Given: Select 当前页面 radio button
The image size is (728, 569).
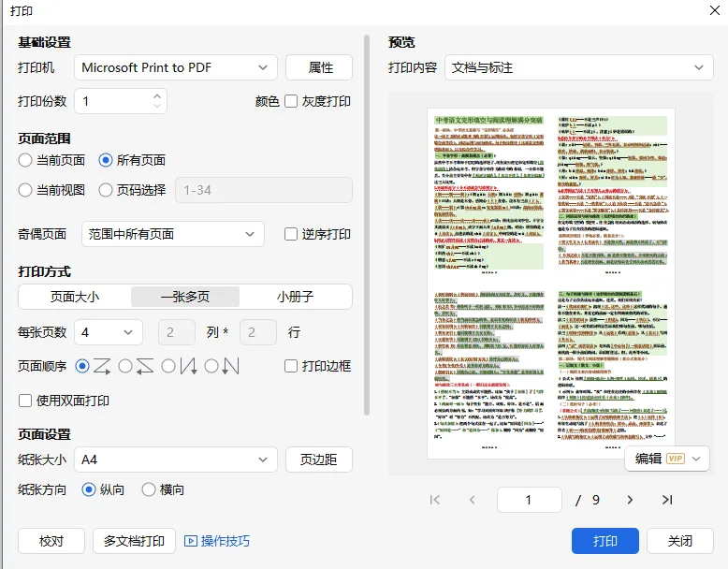Looking at the screenshot, I should click(25, 160).
